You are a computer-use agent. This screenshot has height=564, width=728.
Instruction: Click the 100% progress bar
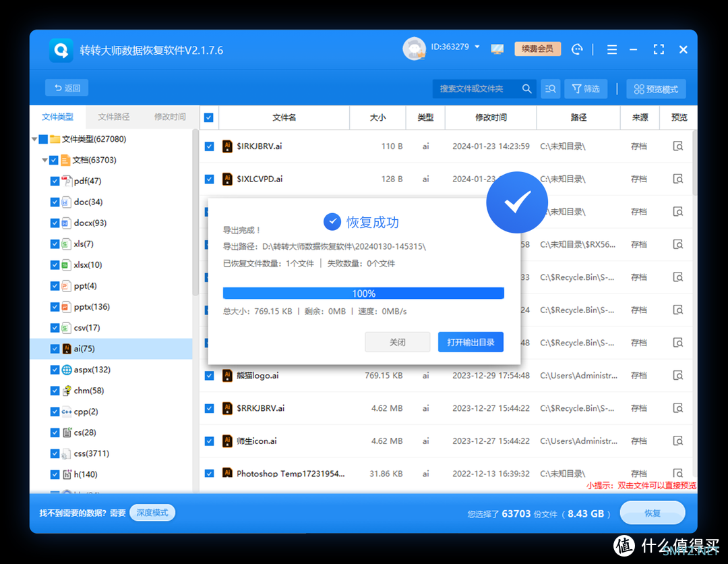pos(363,293)
